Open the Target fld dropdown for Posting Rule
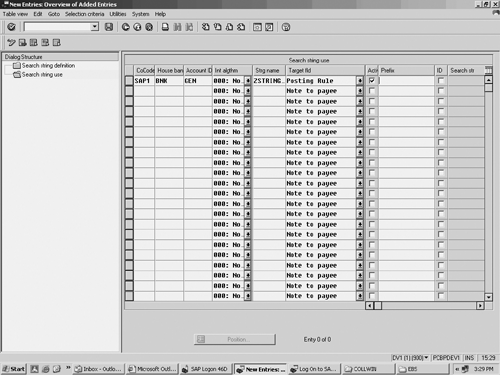Image resolution: width=500 pixels, height=375 pixels. pos(360,81)
